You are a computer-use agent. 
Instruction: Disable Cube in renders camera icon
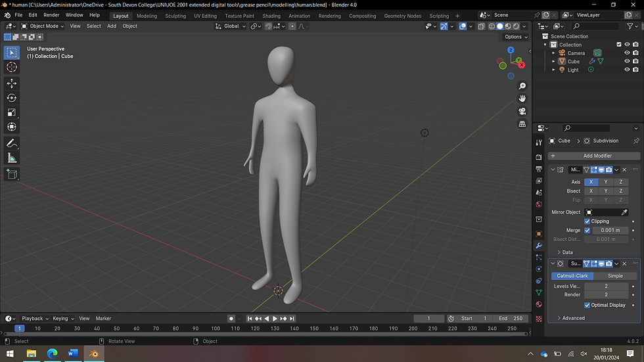coord(635,61)
